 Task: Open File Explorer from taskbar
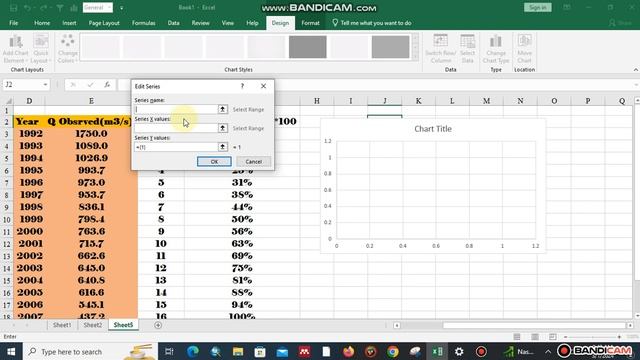tap(238, 351)
